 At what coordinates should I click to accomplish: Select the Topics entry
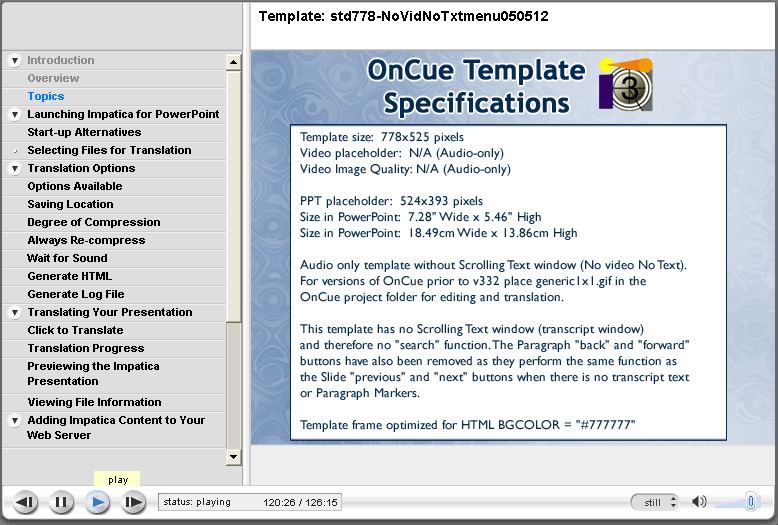46,96
